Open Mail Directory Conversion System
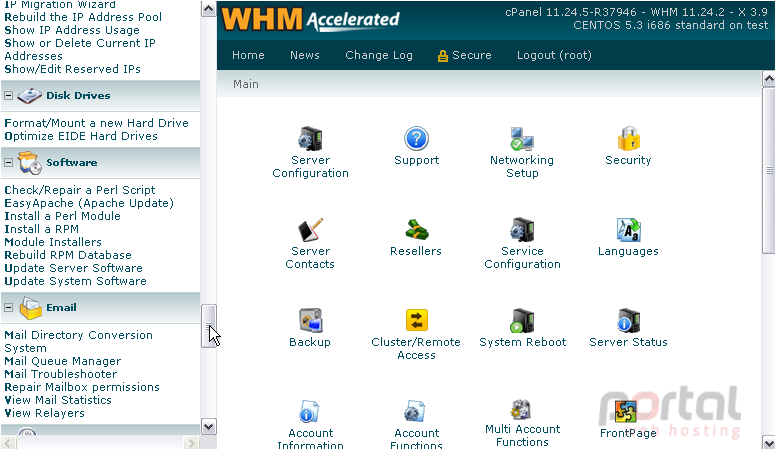Viewport: 776px width, 450px height. (78, 342)
